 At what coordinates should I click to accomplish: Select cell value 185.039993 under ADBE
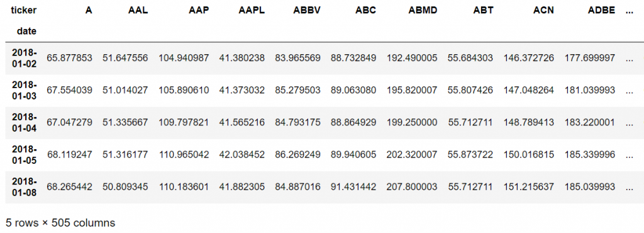point(590,187)
